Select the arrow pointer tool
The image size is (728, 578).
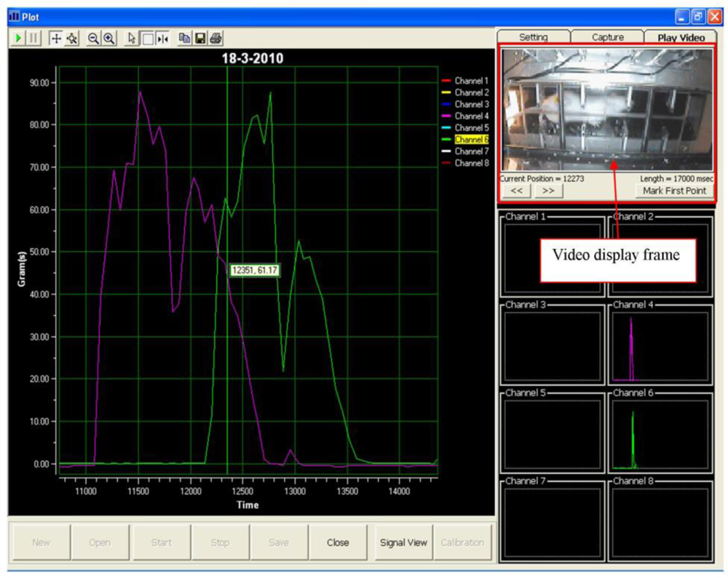click(x=132, y=39)
